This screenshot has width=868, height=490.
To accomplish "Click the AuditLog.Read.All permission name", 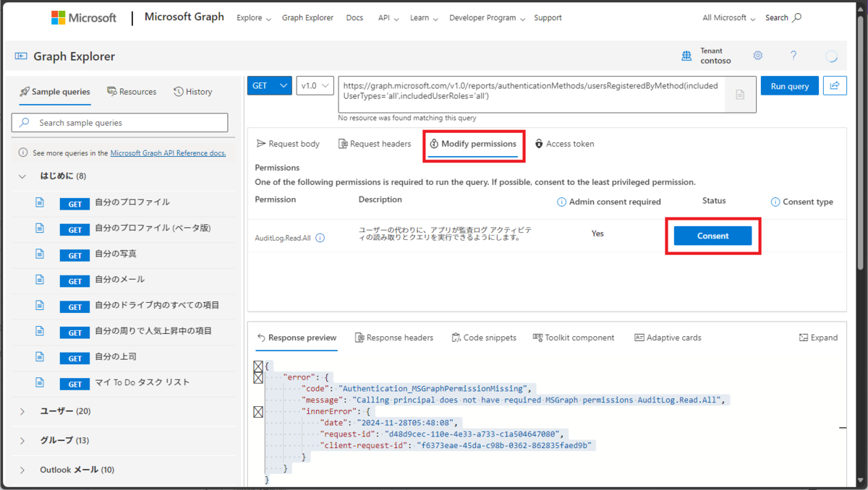I will click(284, 237).
